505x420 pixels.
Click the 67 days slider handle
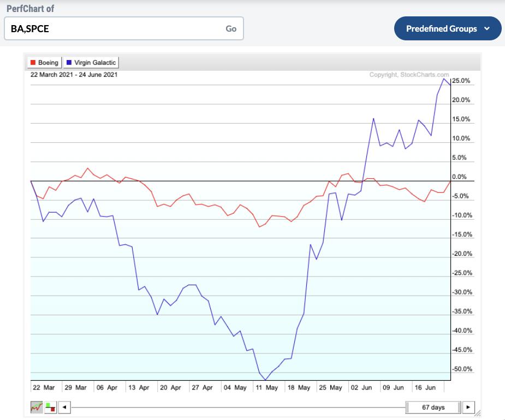434,407
